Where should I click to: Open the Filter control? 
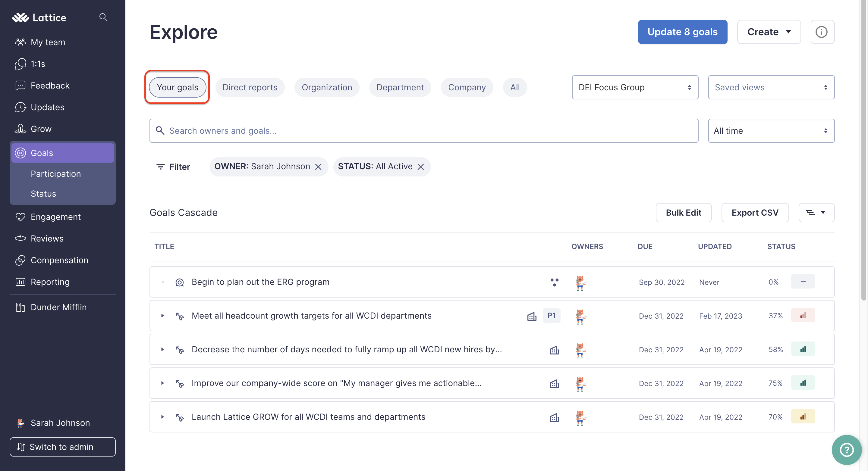(173, 167)
